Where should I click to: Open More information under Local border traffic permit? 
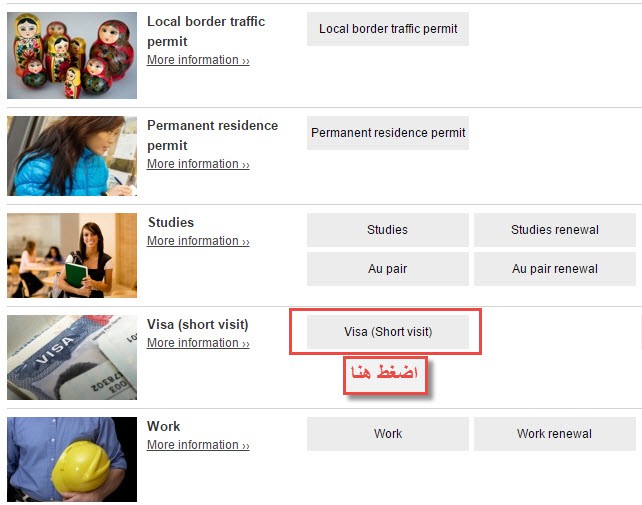click(198, 60)
